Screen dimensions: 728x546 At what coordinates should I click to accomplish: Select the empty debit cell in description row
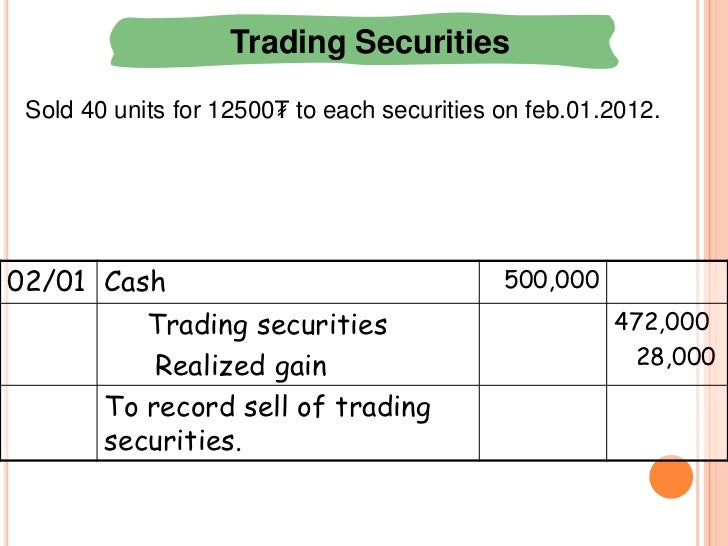543,423
